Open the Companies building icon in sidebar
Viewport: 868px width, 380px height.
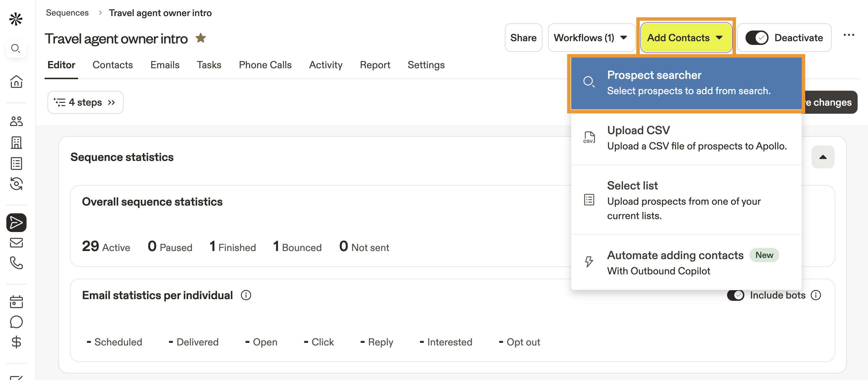[16, 142]
